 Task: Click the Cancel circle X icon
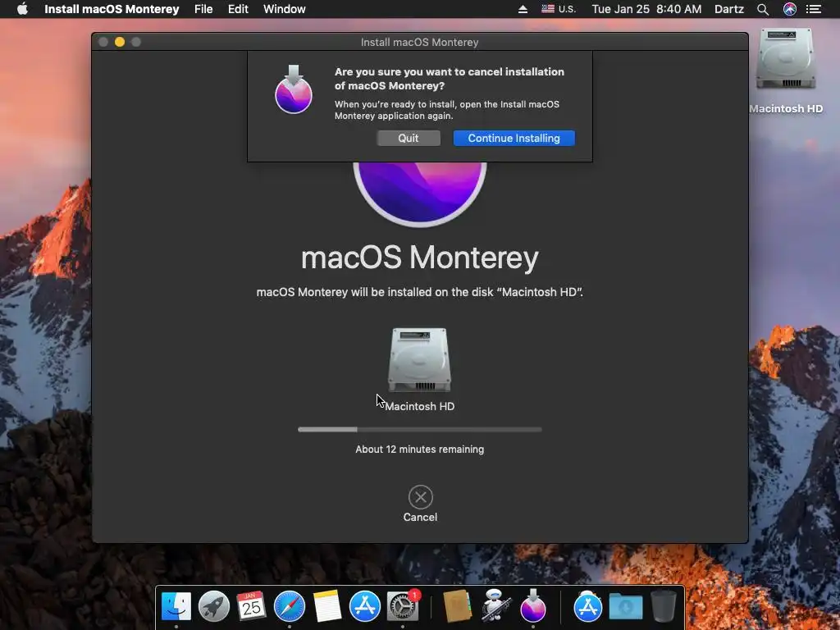pos(421,497)
